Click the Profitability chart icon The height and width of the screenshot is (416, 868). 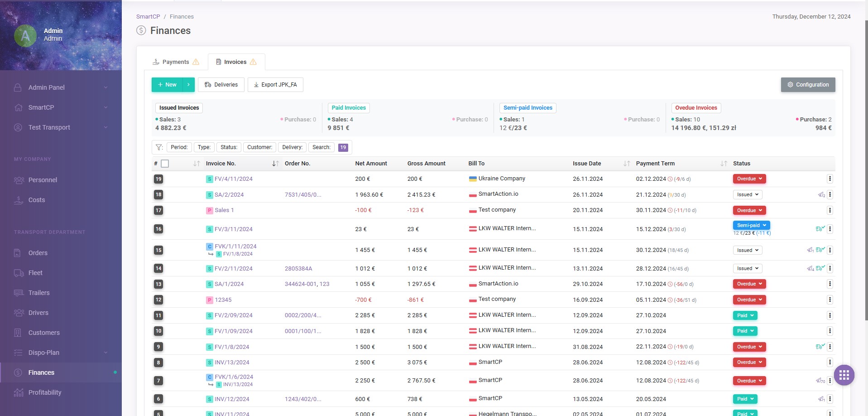(19, 392)
